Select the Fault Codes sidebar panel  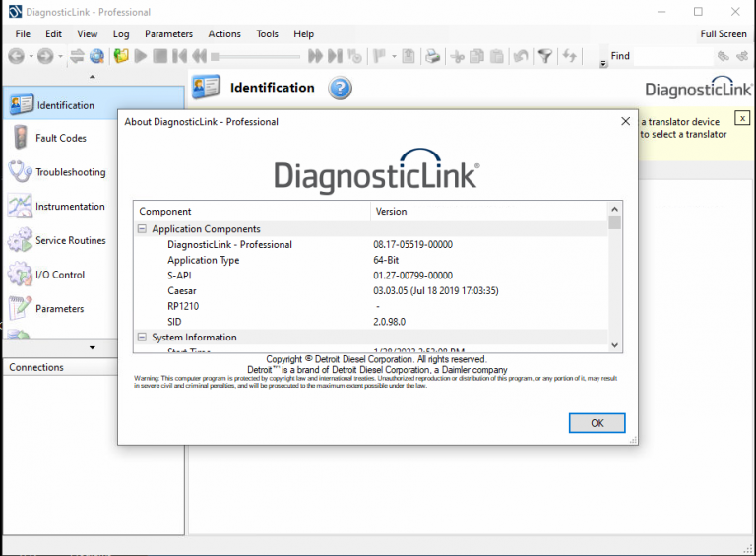pos(61,139)
